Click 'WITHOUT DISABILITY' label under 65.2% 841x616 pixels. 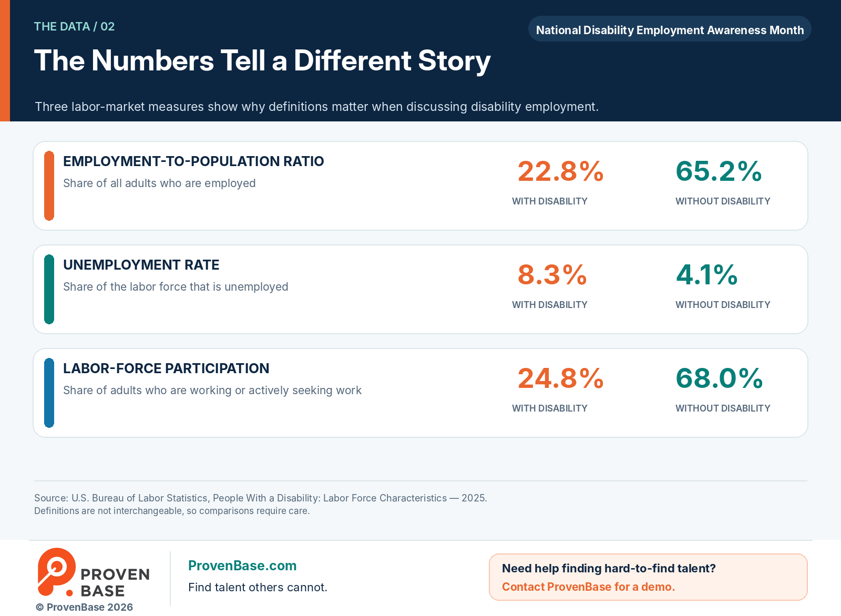723,201
